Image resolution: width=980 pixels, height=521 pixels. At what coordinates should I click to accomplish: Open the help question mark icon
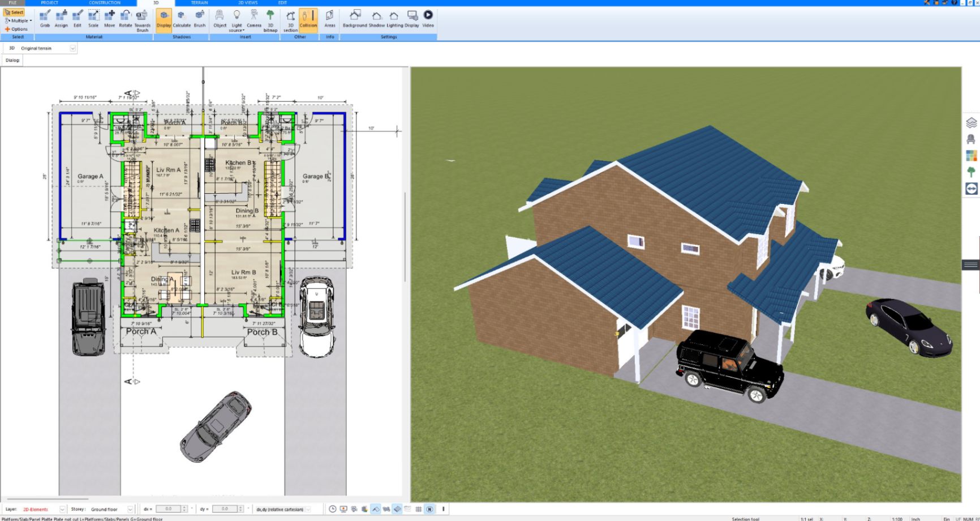[954, 3]
